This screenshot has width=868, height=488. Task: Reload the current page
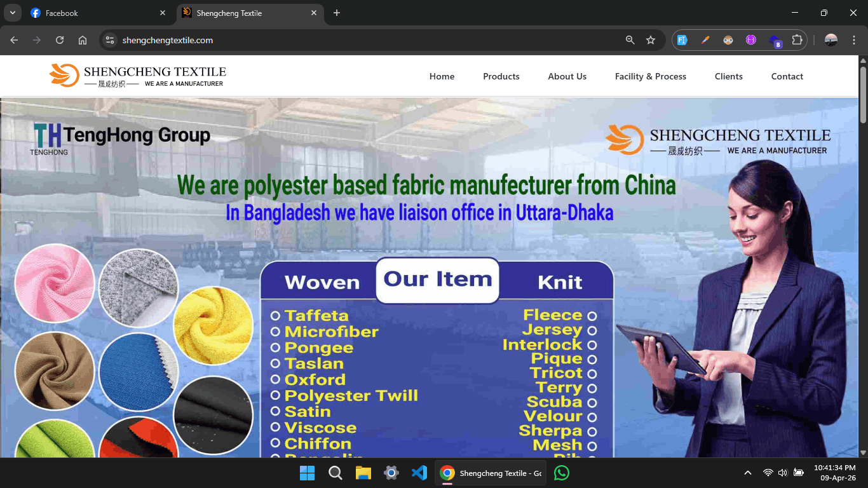(60, 40)
